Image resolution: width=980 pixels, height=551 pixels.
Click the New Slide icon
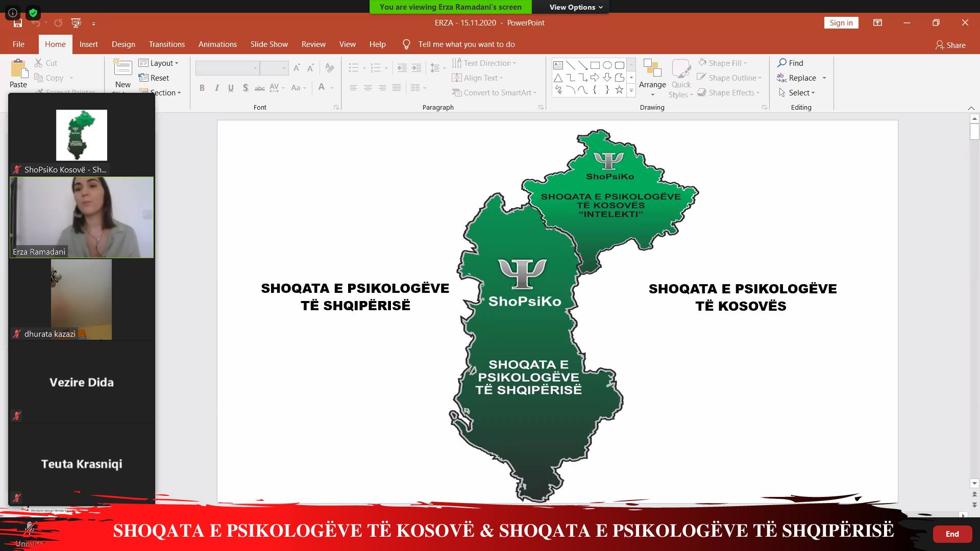(122, 68)
